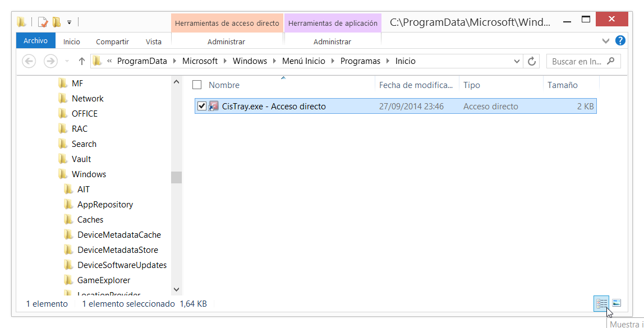Select the RAC folder in tree
This screenshot has width=644, height=328.
point(79,129)
